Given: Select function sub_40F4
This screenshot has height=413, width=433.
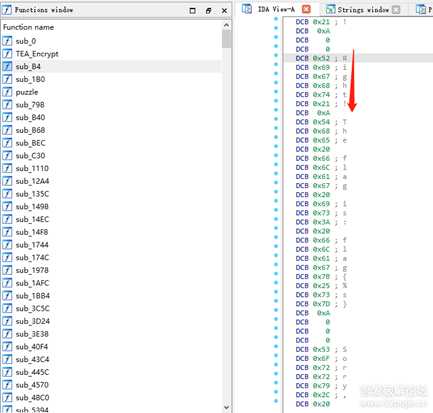Looking at the screenshot, I should coord(32,347).
